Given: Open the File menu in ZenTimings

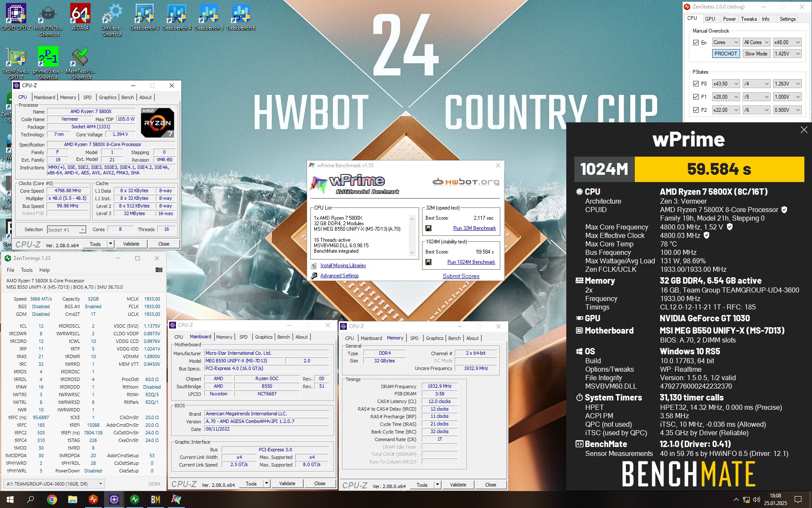Looking at the screenshot, I should coord(11,270).
